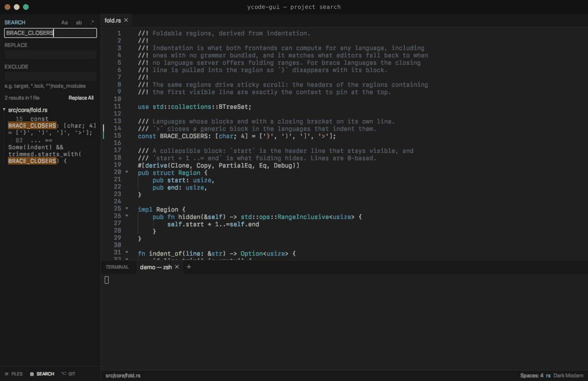Open the search result at line 15
The image size is (588, 381).
[x=52, y=125]
